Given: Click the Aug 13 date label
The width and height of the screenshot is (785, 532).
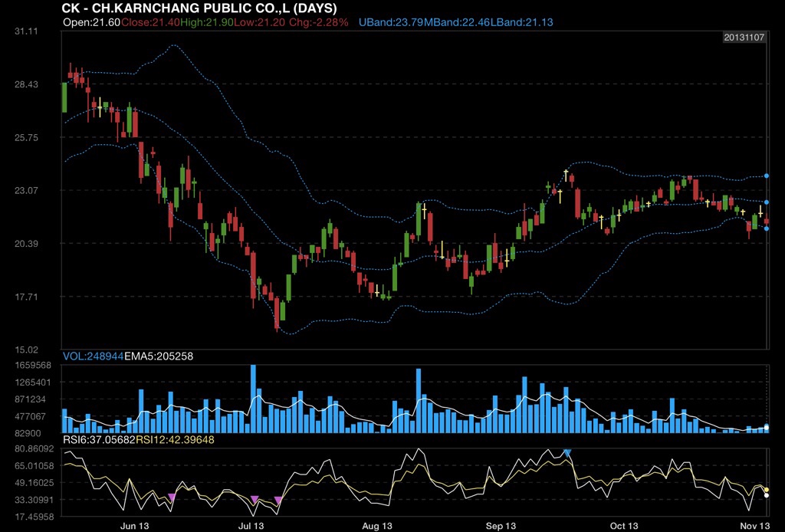Looking at the screenshot, I should [377, 526].
